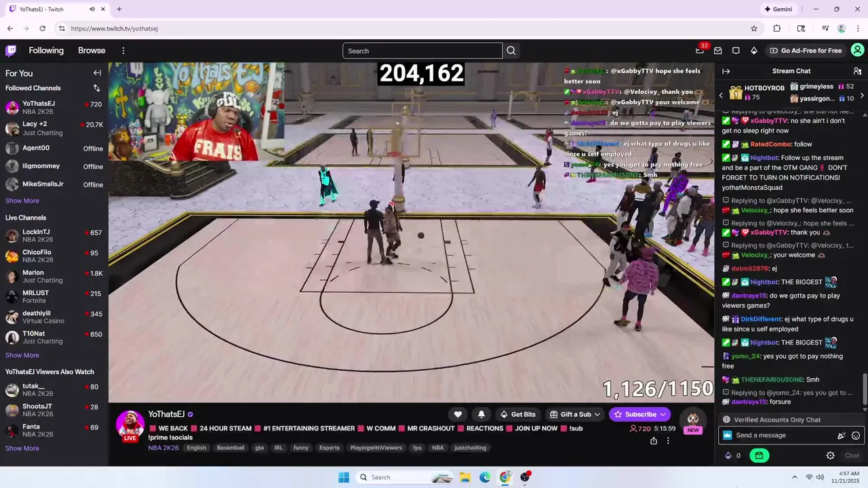Go to next gift leaderboard entry

[862, 96]
